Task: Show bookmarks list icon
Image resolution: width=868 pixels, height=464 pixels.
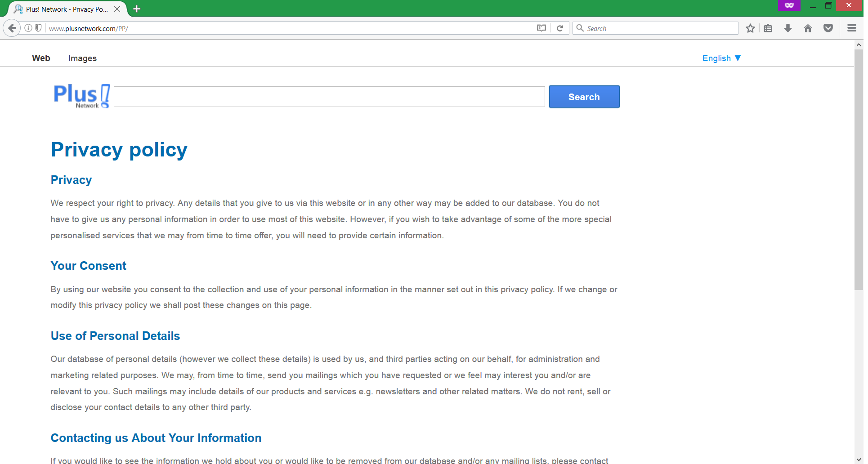Action: click(768, 28)
